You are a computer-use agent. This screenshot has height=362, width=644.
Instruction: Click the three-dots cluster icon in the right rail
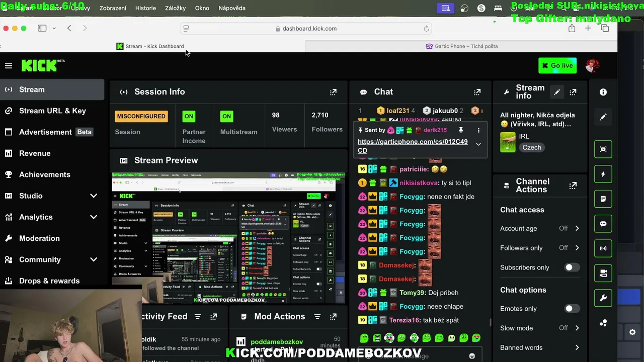point(603,323)
